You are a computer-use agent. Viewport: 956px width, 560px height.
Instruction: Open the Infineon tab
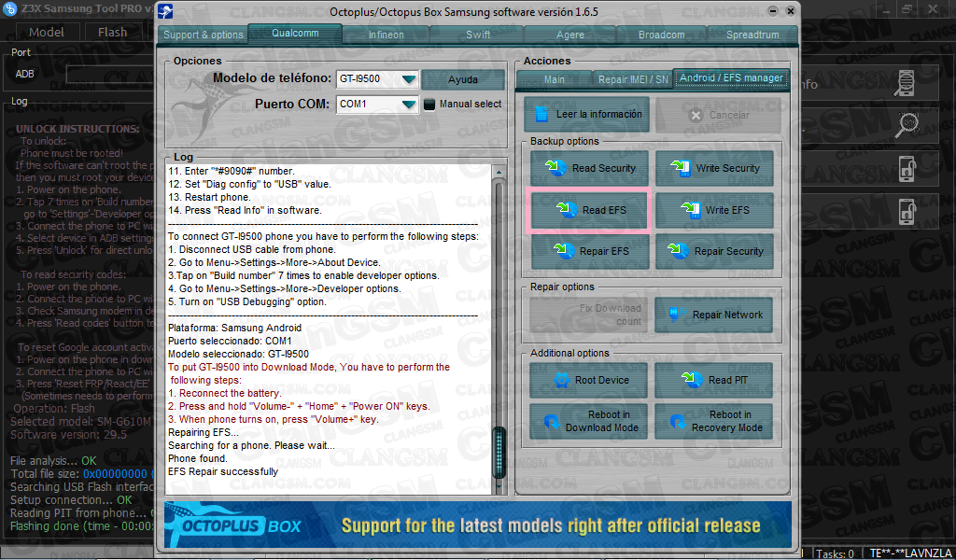(x=386, y=35)
